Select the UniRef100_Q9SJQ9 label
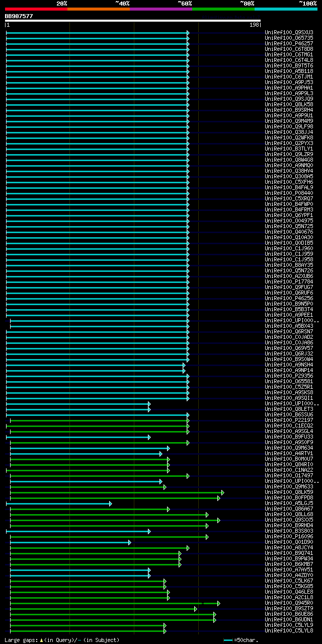Screen dimensions: 322x644 click(x=289, y=99)
